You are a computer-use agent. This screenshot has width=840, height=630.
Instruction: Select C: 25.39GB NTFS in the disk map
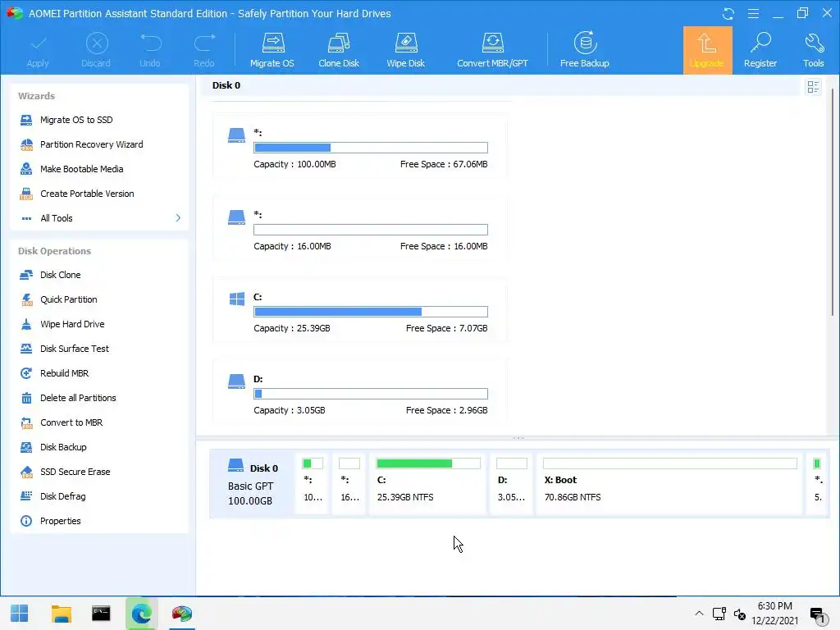427,484
